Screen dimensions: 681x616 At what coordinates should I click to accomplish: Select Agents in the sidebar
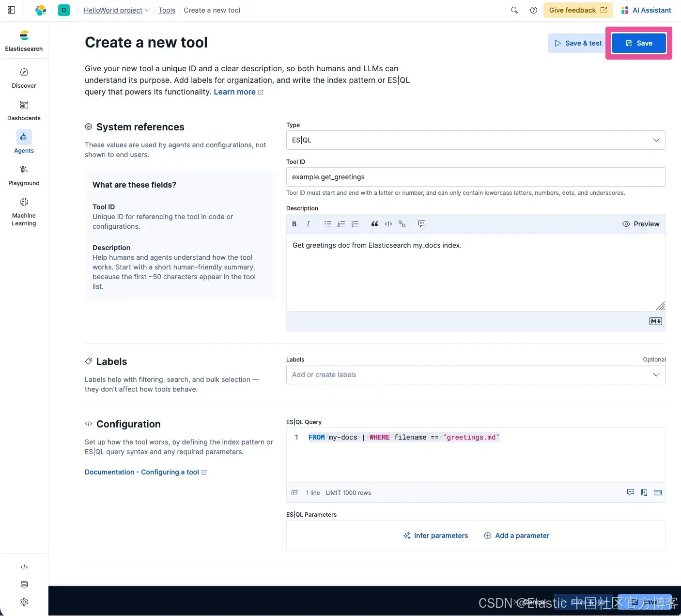pos(24,142)
